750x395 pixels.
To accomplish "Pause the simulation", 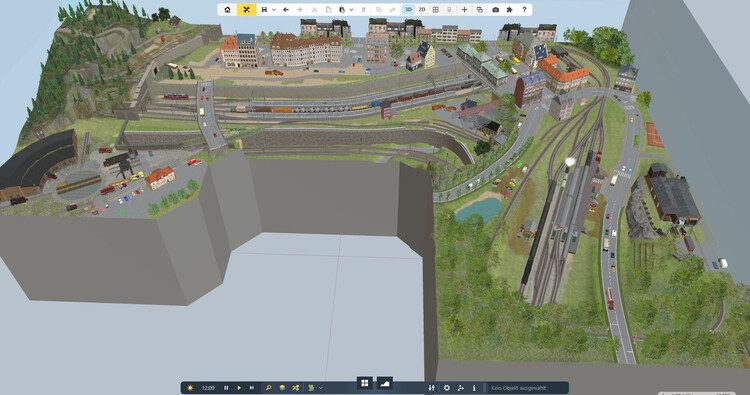I will pos(226,388).
